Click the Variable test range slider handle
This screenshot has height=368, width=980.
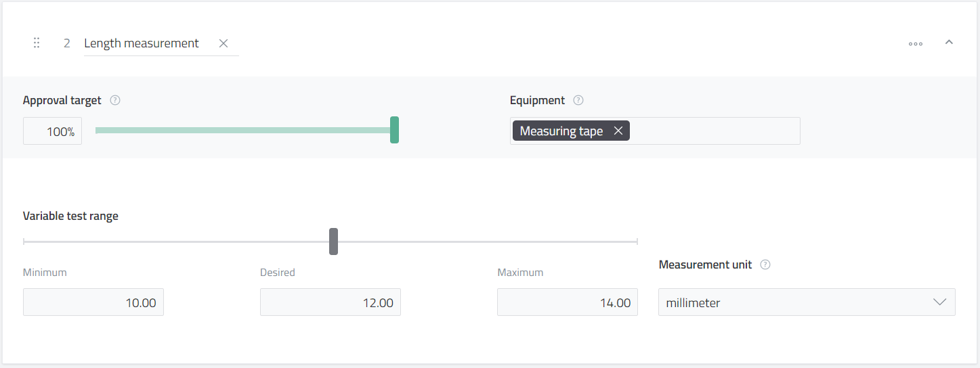(x=333, y=241)
